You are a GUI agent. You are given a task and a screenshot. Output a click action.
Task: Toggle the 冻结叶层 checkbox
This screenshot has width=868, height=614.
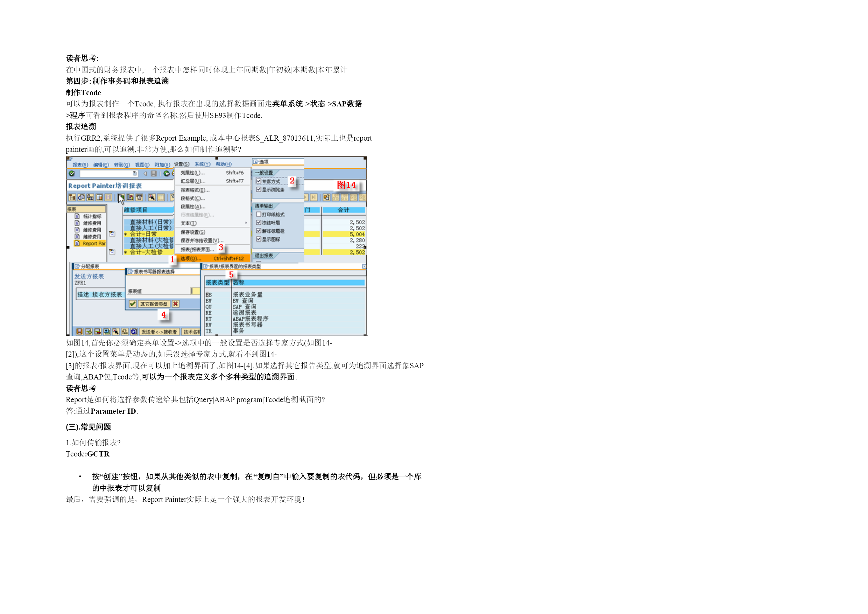click(259, 223)
